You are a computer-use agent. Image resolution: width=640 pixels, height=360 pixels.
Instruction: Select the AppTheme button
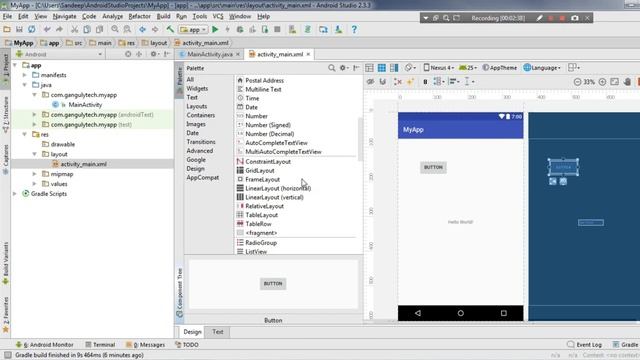coord(500,68)
